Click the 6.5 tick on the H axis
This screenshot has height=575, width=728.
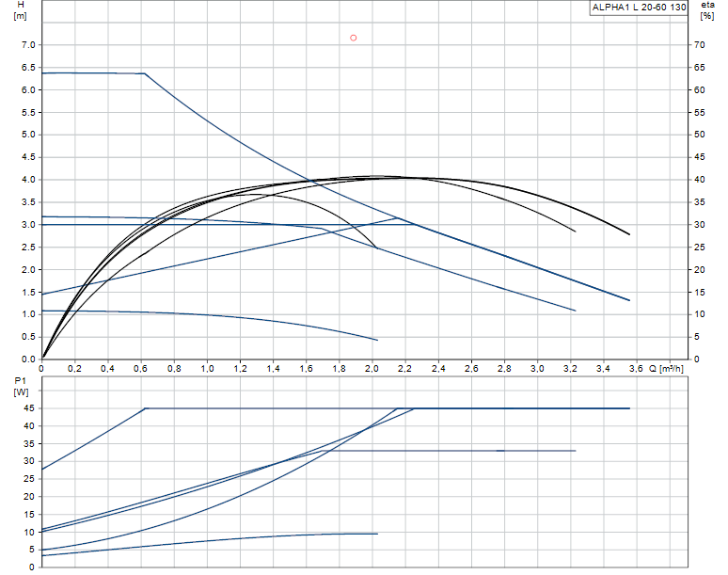coord(27,68)
